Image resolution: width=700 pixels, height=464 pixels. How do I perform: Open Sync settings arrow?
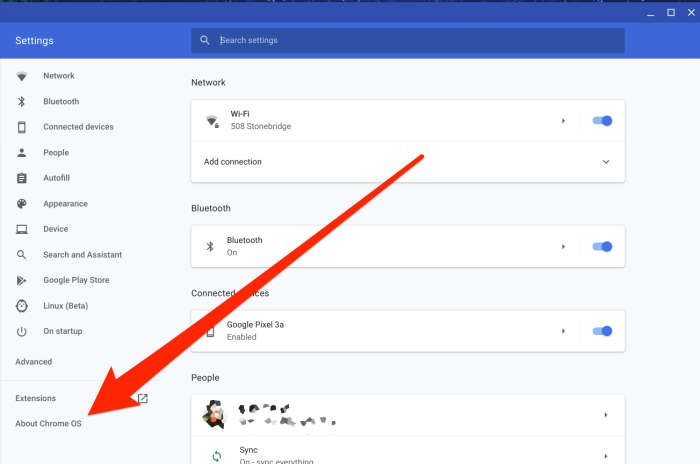point(606,456)
